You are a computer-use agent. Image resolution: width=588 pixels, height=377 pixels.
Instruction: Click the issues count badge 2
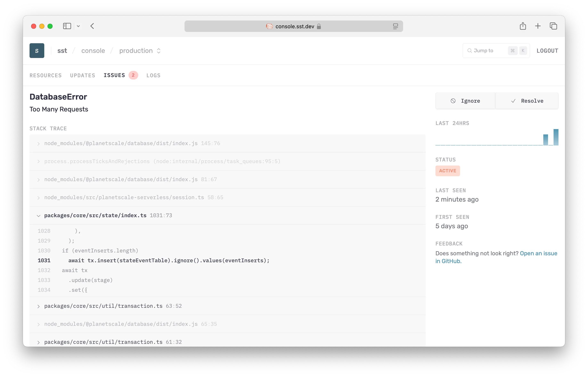tap(133, 75)
